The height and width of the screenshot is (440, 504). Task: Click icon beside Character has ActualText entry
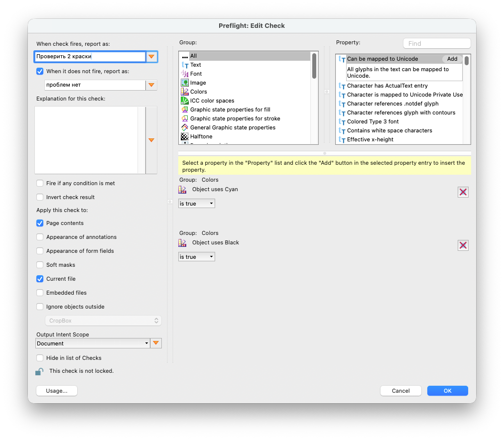tap(342, 86)
